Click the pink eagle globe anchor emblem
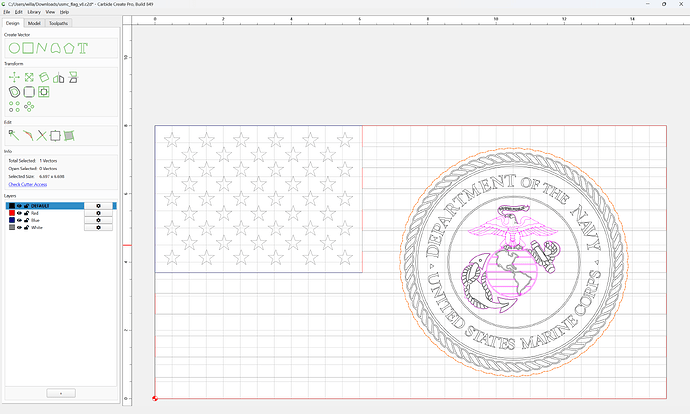 [510, 259]
